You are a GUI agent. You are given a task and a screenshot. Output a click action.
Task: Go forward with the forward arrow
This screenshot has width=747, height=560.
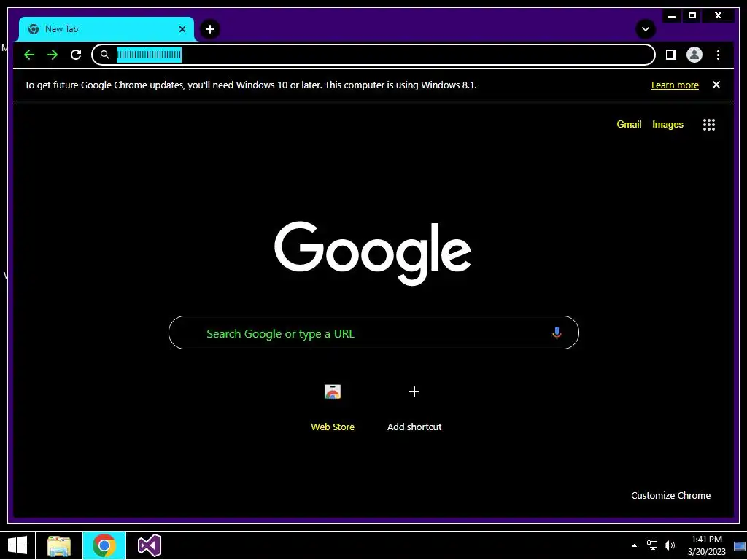[x=53, y=55]
